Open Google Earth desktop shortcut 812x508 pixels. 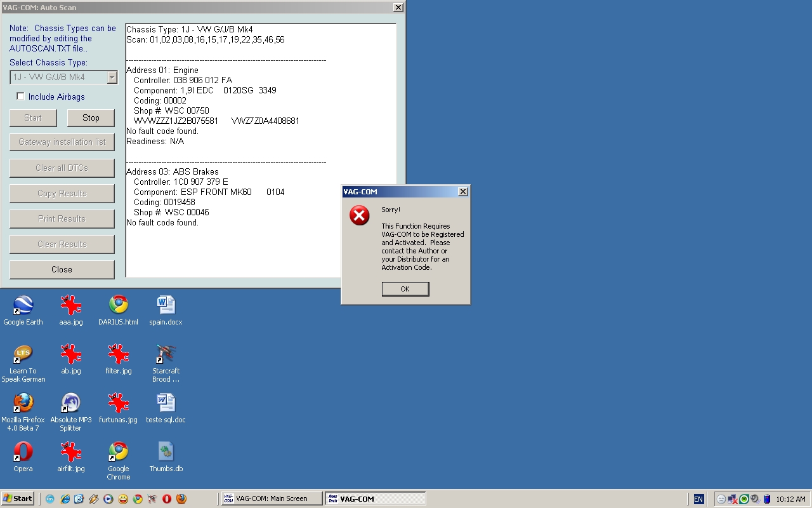(23, 311)
